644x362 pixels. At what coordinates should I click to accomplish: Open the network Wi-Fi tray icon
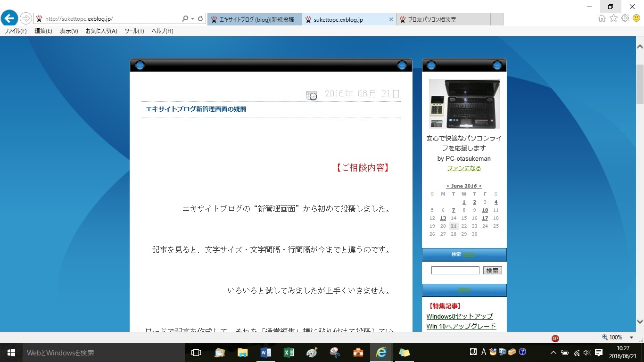576,353
